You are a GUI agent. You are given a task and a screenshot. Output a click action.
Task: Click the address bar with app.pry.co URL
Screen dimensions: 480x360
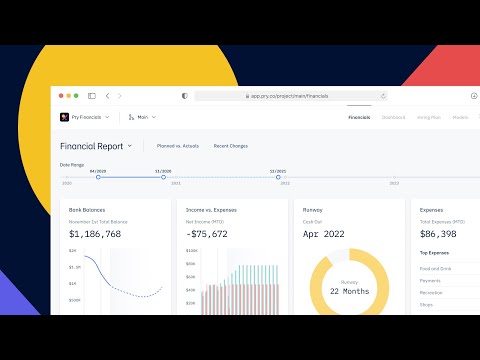coord(291,96)
